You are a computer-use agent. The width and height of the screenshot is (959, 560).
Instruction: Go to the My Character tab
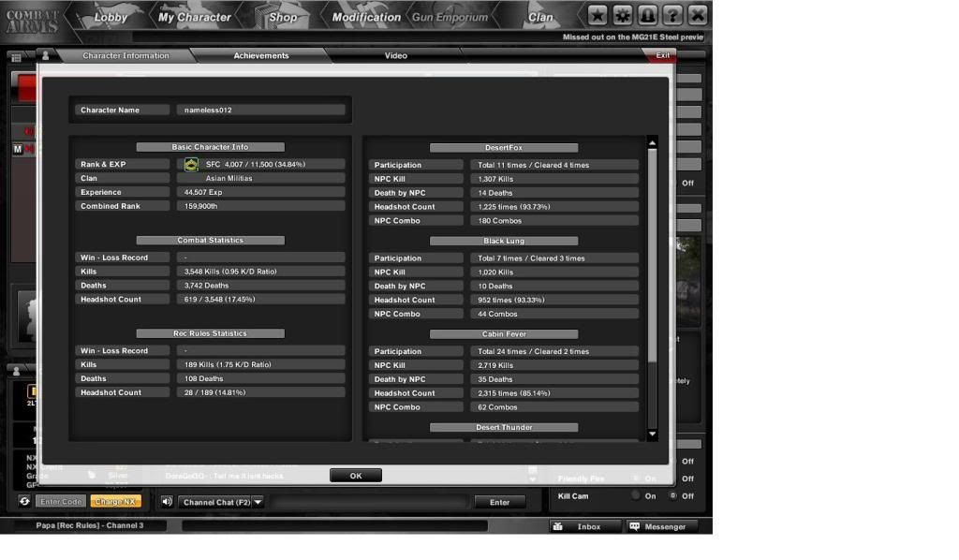pyautogui.click(x=195, y=17)
